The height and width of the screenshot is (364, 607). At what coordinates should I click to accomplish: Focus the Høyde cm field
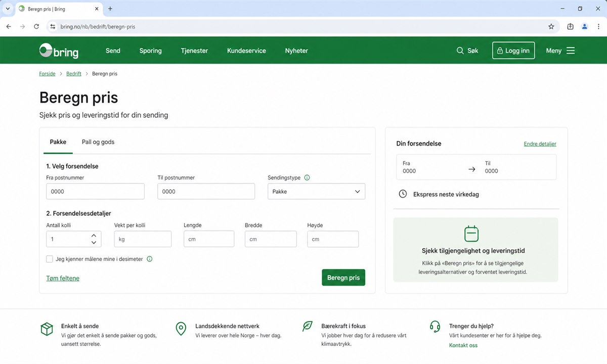point(333,239)
